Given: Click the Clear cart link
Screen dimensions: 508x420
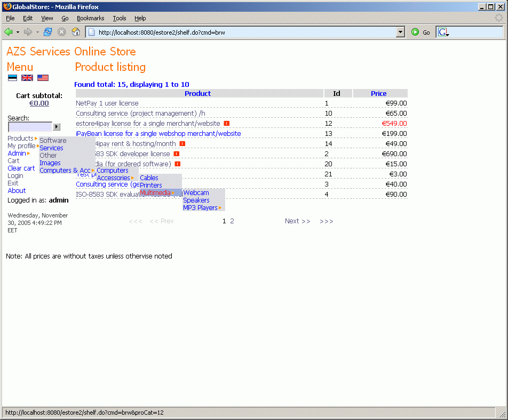Looking at the screenshot, I should click(x=21, y=168).
